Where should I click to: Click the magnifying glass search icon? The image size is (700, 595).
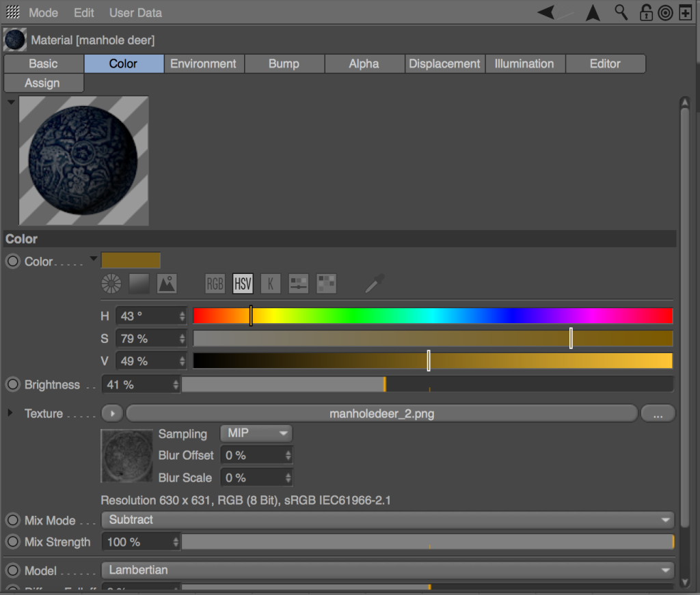point(621,12)
